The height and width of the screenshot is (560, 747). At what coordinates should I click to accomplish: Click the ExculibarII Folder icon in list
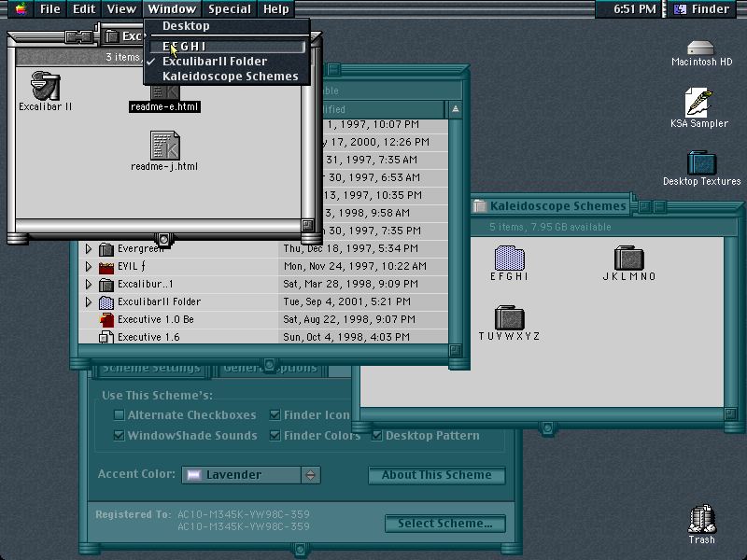click(x=106, y=301)
